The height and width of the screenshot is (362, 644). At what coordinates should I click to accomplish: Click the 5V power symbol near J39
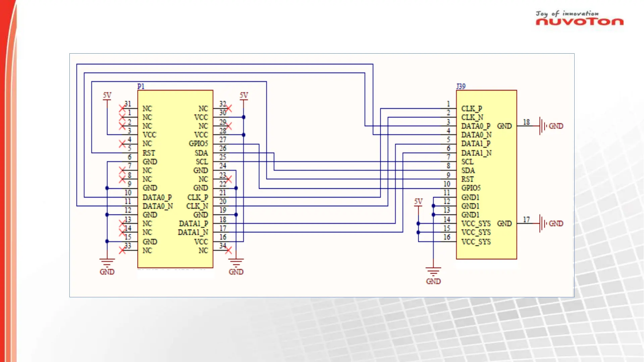[x=418, y=202]
